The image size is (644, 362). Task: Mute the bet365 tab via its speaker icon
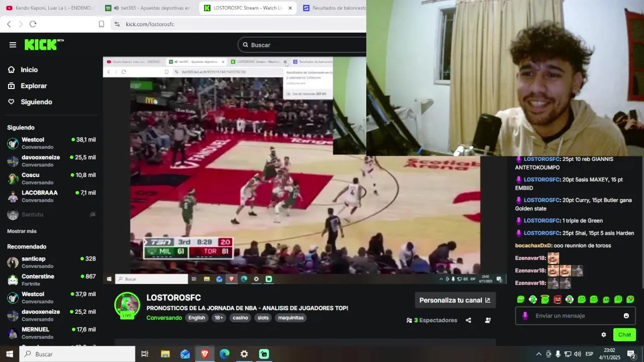click(116, 8)
